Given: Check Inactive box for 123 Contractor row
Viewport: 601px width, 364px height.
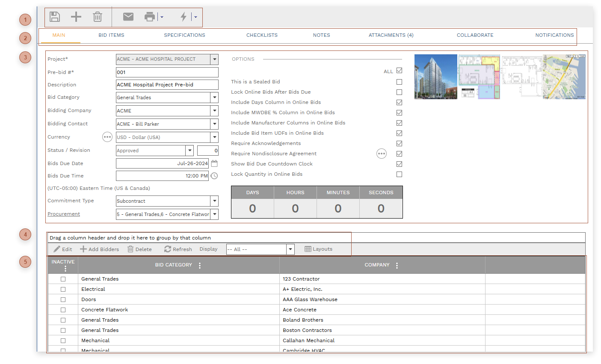Looking at the screenshot, I should click(63, 279).
